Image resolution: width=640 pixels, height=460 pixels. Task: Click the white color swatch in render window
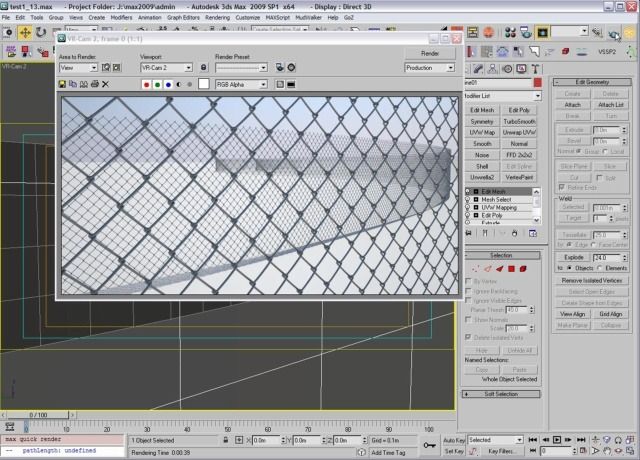pyautogui.click(x=203, y=84)
